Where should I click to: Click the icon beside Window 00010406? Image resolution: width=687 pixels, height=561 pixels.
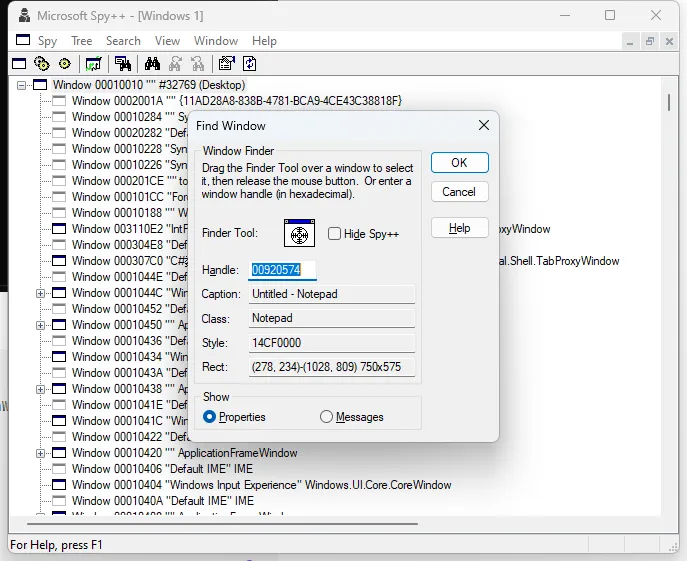[59, 469]
